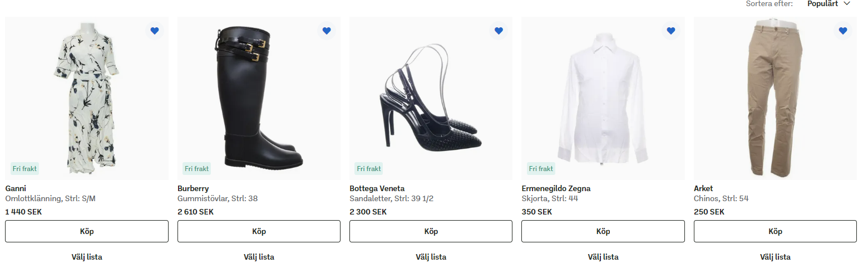Open the Arket brand title link
The height and width of the screenshot is (263, 868).
703,188
